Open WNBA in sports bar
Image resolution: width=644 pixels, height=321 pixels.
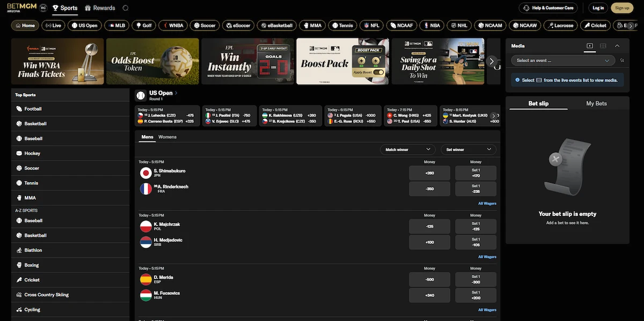click(172, 25)
